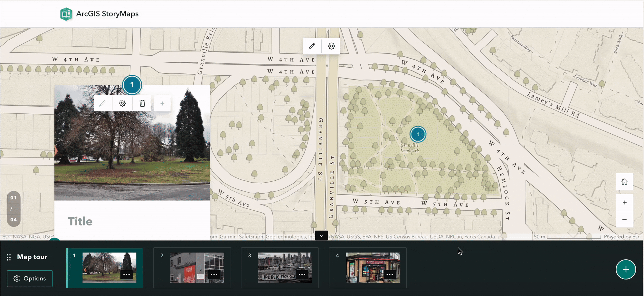Open the overflow menu on slide 1
Viewport: 644px width, 296px height.
(127, 275)
